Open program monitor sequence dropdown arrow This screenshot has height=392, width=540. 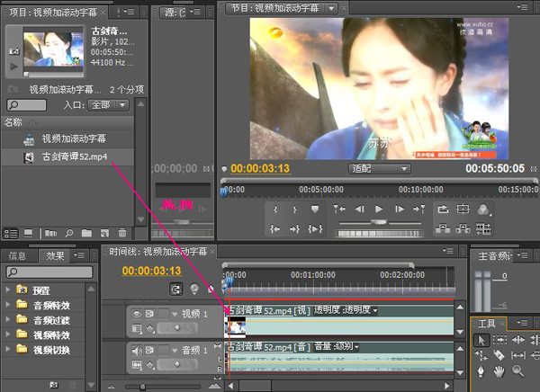tap(331, 8)
